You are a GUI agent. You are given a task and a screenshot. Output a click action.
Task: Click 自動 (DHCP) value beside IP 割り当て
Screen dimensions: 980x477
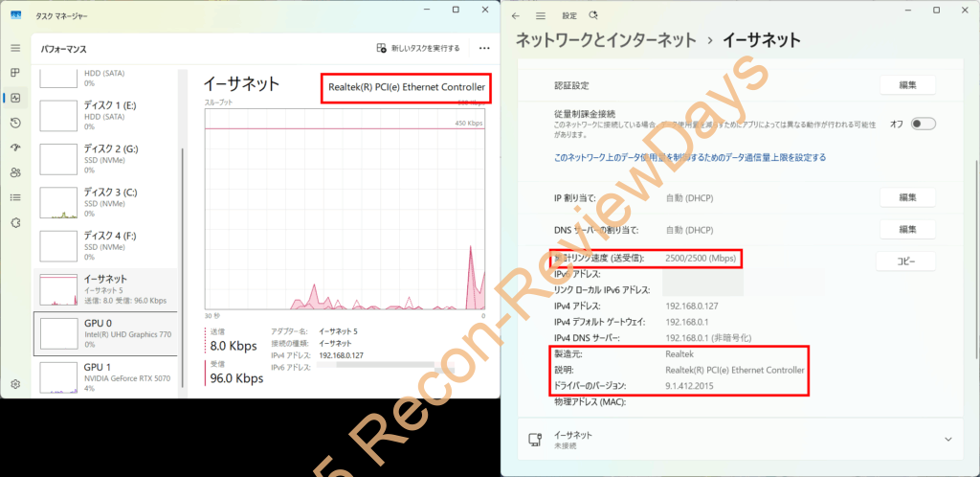point(689,198)
